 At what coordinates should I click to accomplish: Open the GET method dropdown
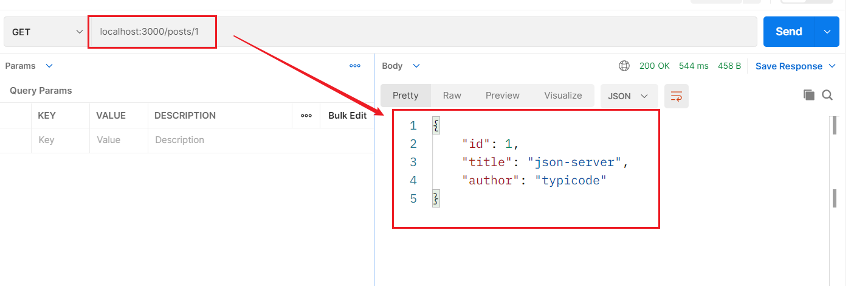point(47,32)
